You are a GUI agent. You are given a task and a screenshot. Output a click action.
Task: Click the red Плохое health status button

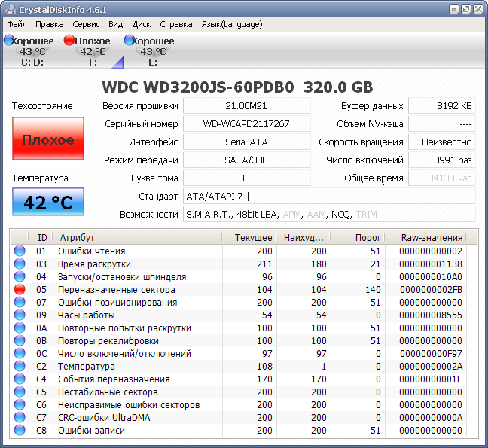click(x=48, y=139)
